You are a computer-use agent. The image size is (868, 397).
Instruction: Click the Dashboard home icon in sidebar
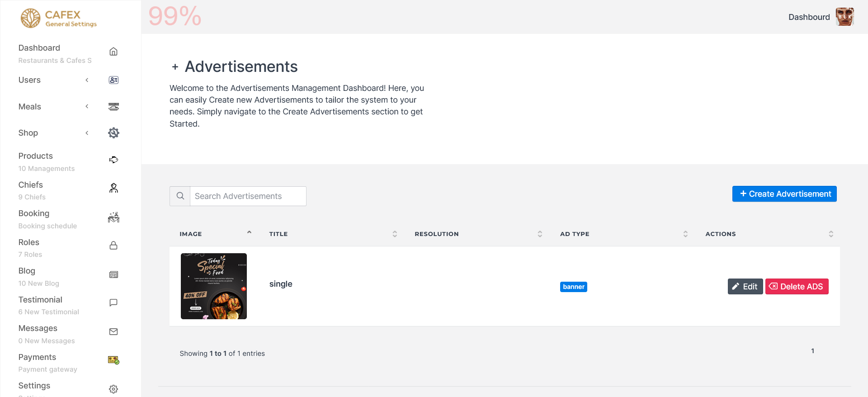113,52
